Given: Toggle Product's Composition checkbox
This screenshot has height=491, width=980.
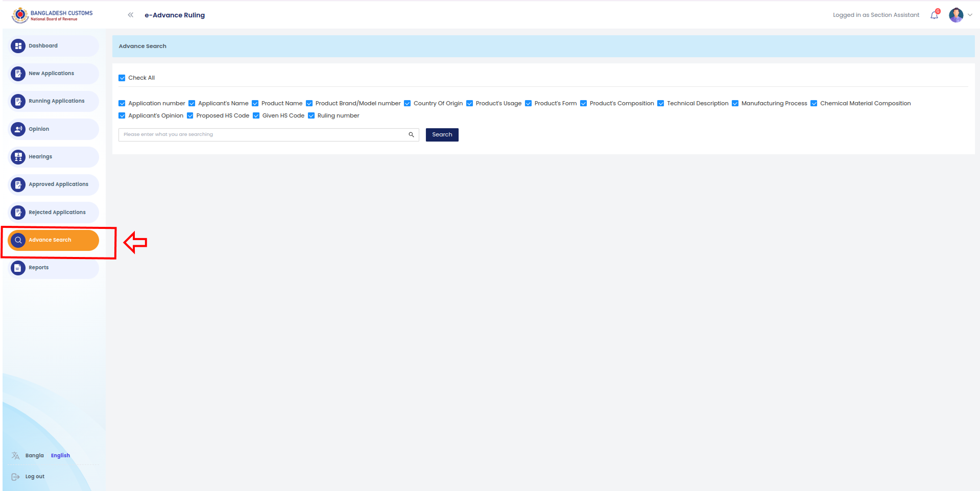Looking at the screenshot, I should (584, 104).
